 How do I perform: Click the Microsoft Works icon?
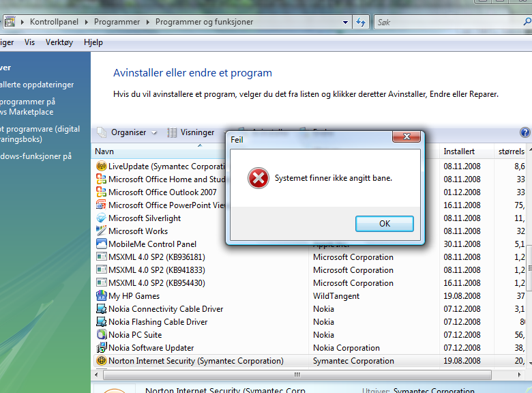tap(101, 231)
